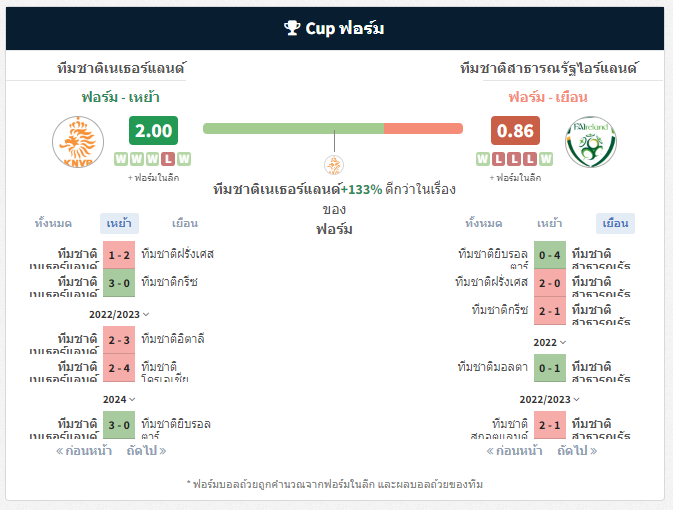Screen dimensions: 673x510
Task: Click first green W badge in Netherlands form
Action: (x=121, y=159)
